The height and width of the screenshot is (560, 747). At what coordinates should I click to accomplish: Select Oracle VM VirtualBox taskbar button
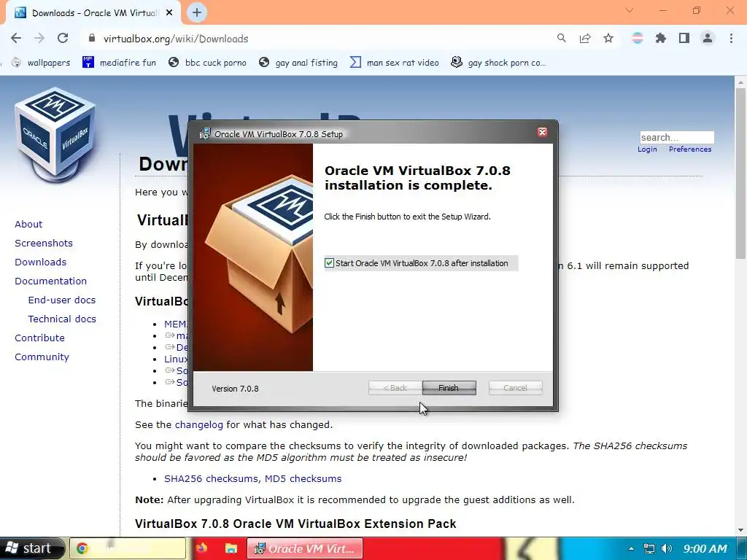(305, 548)
